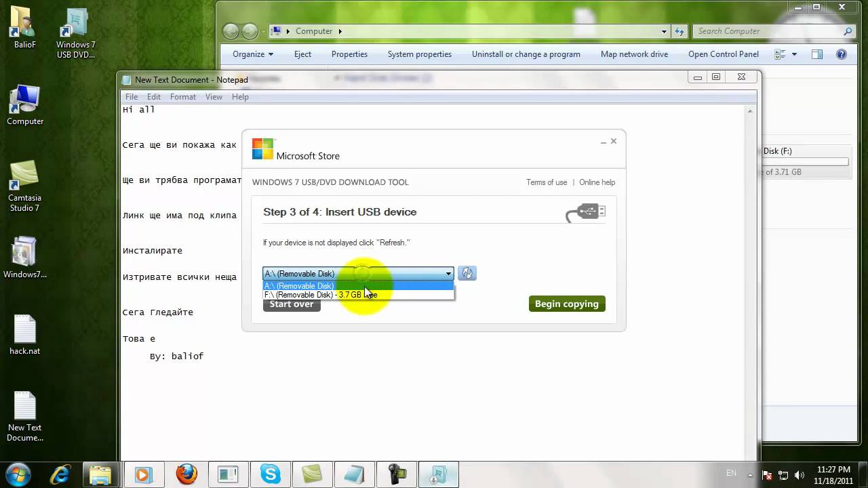Screen dimensions: 868x488
Task: Close the USB/DVD Download Tool dialog
Action: 614,141
